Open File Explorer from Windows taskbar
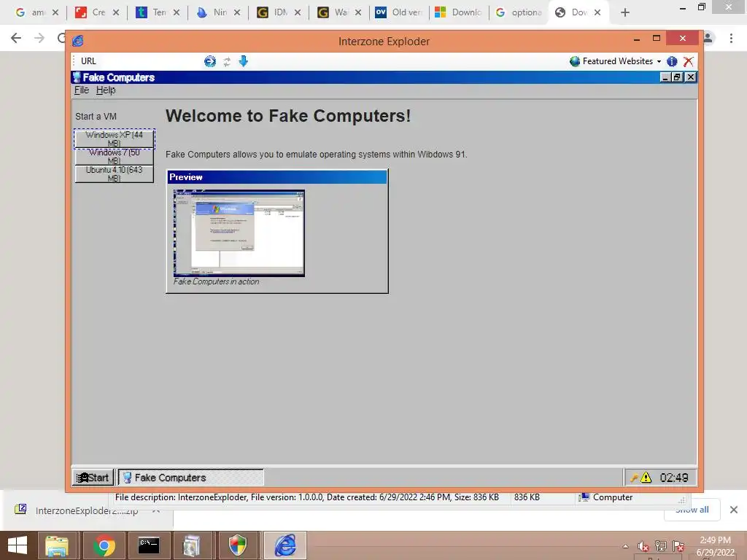 click(x=57, y=545)
